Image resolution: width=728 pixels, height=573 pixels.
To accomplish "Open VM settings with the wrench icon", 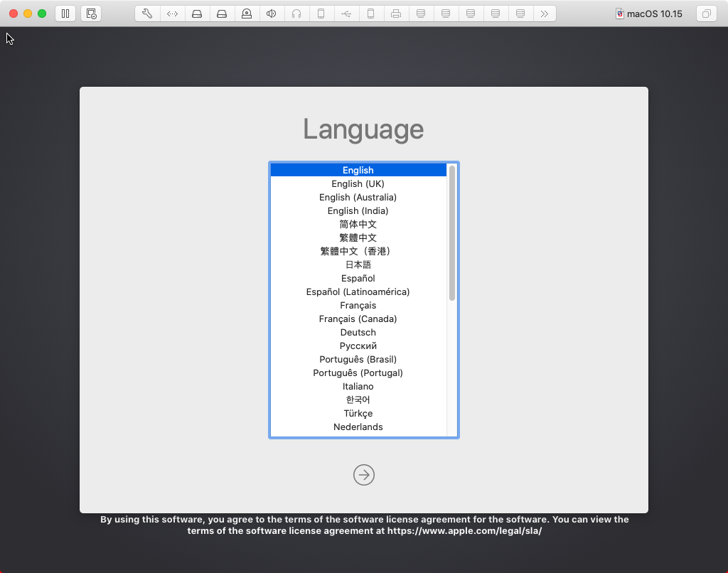I will pyautogui.click(x=147, y=13).
